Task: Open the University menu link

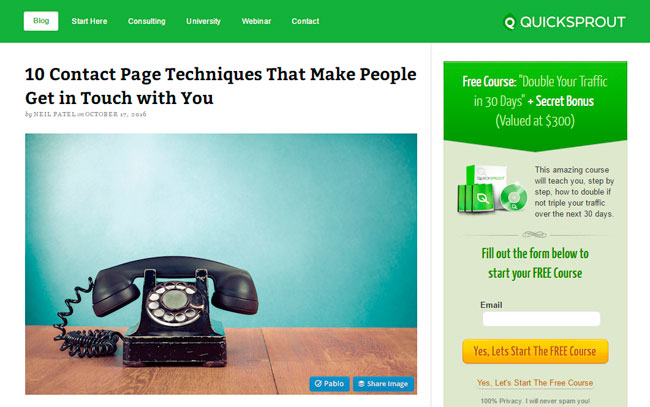Action: [x=203, y=21]
